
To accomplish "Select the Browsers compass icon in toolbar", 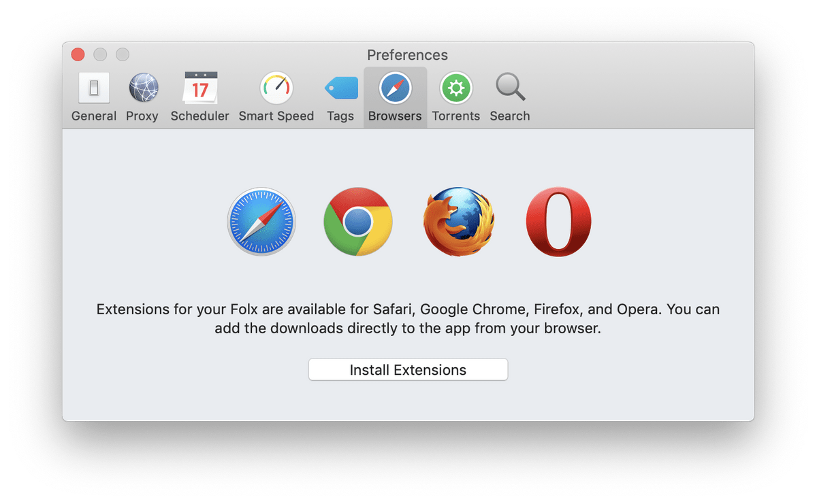I will (396, 88).
